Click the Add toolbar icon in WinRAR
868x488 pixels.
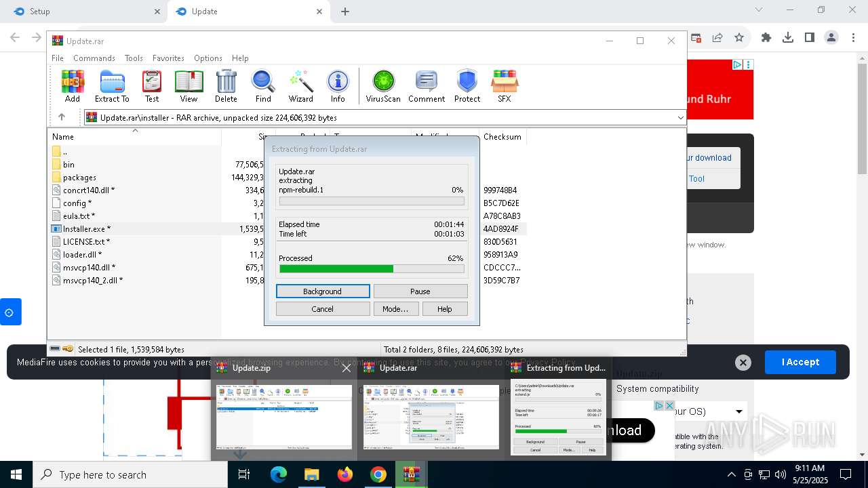pos(73,86)
